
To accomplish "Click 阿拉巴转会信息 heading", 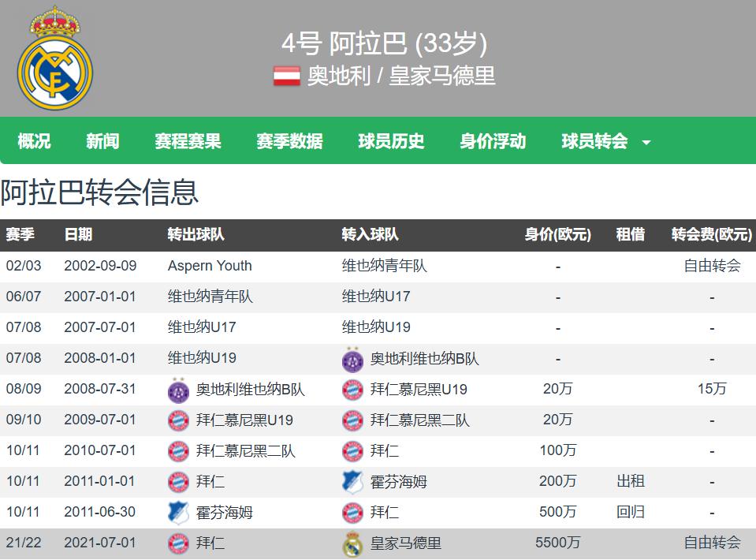I will tap(99, 192).
